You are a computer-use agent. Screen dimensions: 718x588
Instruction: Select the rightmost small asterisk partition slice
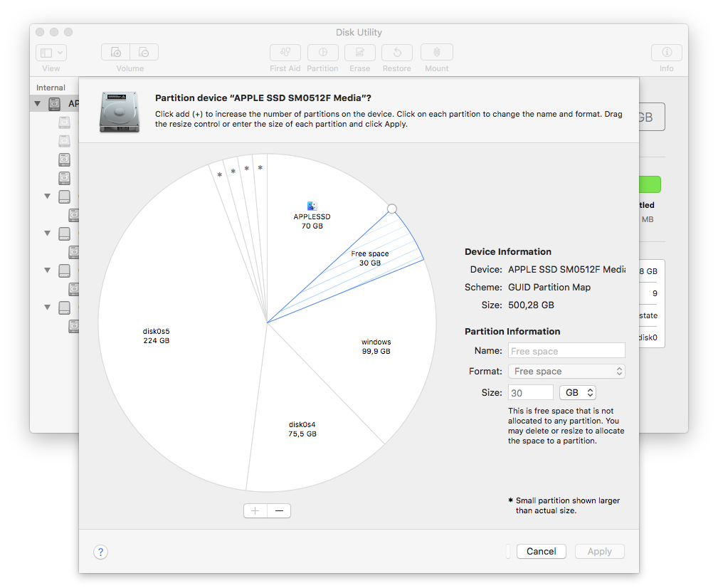(260, 167)
